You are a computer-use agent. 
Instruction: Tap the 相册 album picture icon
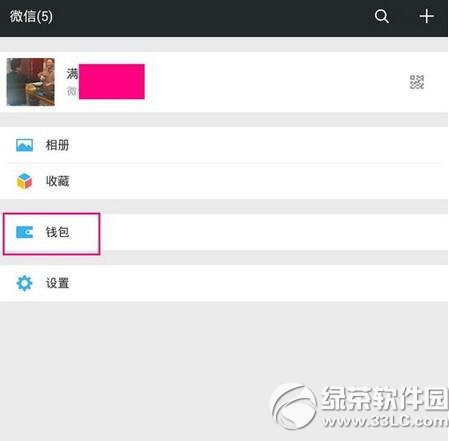coord(25,145)
